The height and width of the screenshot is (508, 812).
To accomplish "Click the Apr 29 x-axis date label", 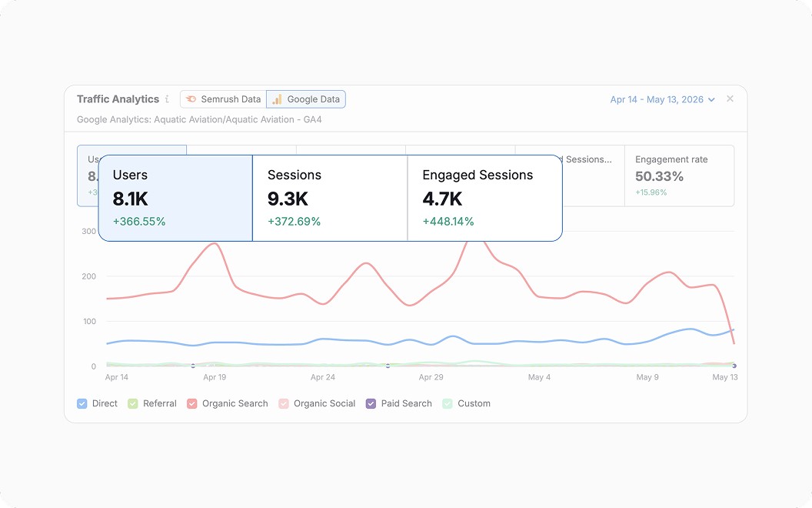I will coord(431,377).
